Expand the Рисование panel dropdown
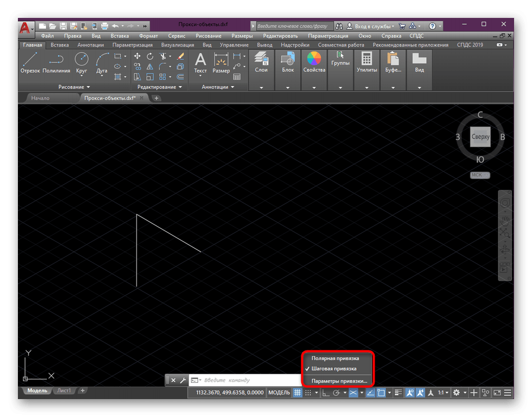 coord(74,87)
